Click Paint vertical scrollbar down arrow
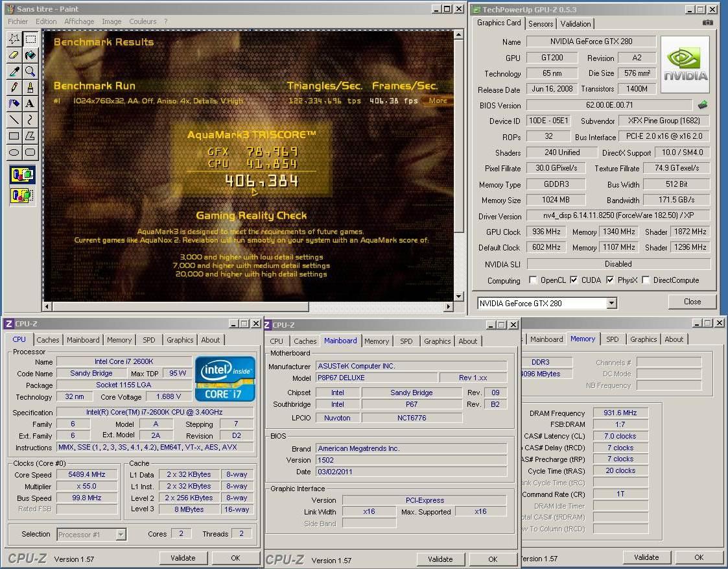 tap(458, 297)
